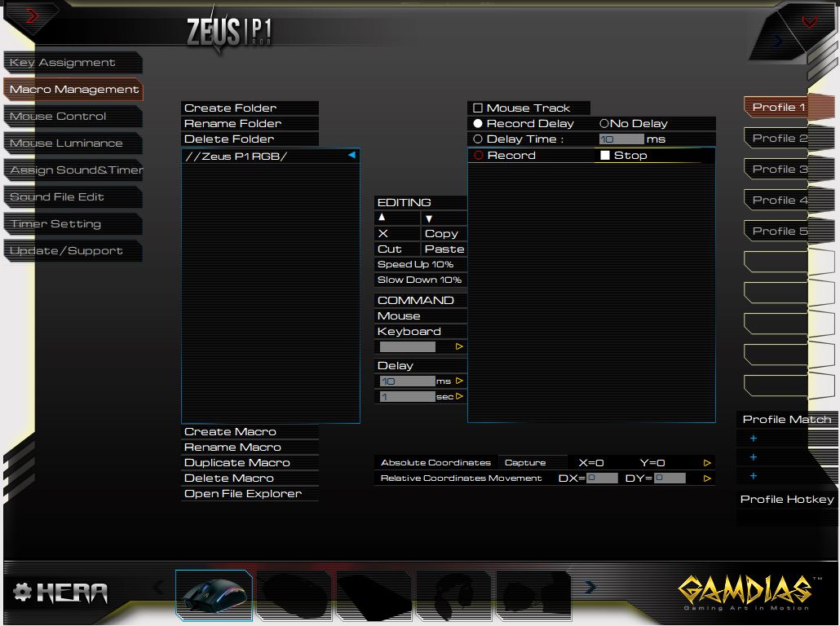Screen dimensions: 840x626
Task: Collapse the //Zeus P1 RGB/ folder arrow
Action: 351,155
